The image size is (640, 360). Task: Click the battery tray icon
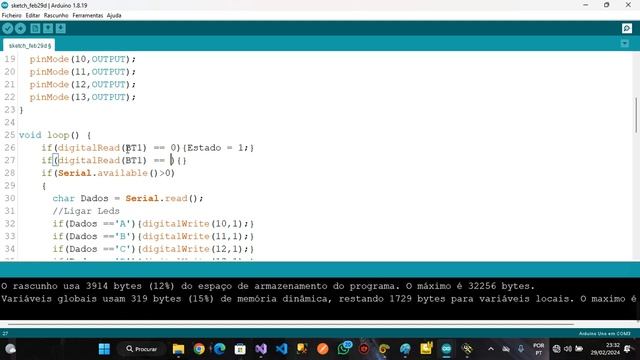click(x=579, y=349)
